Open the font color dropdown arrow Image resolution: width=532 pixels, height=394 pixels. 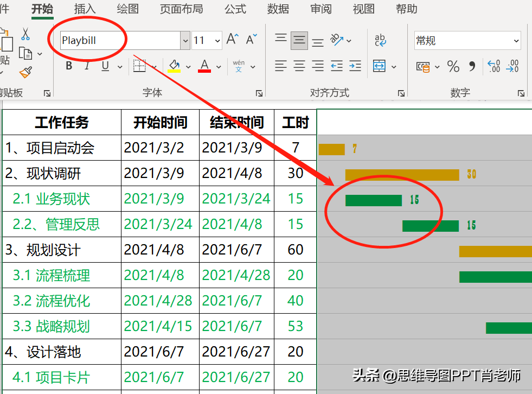219,67
